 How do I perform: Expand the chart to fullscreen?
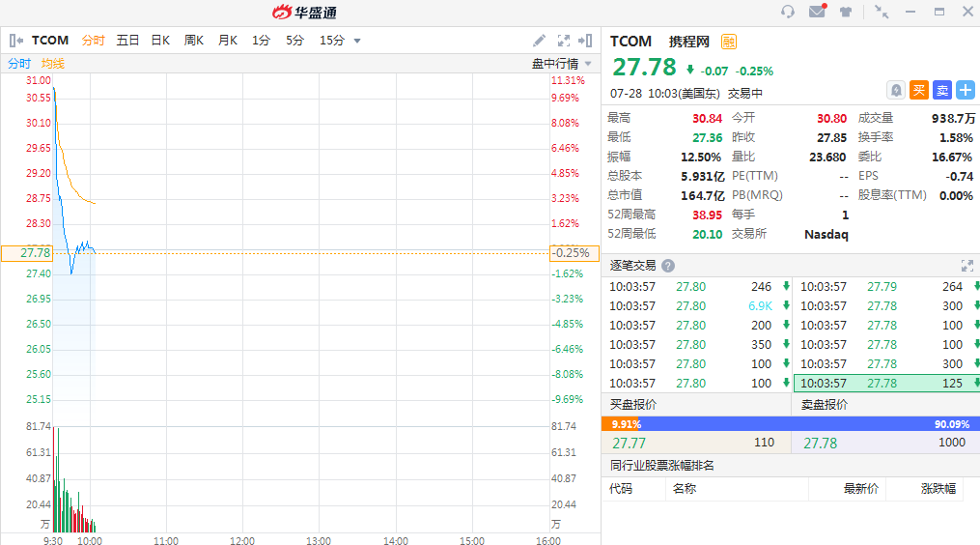click(564, 41)
